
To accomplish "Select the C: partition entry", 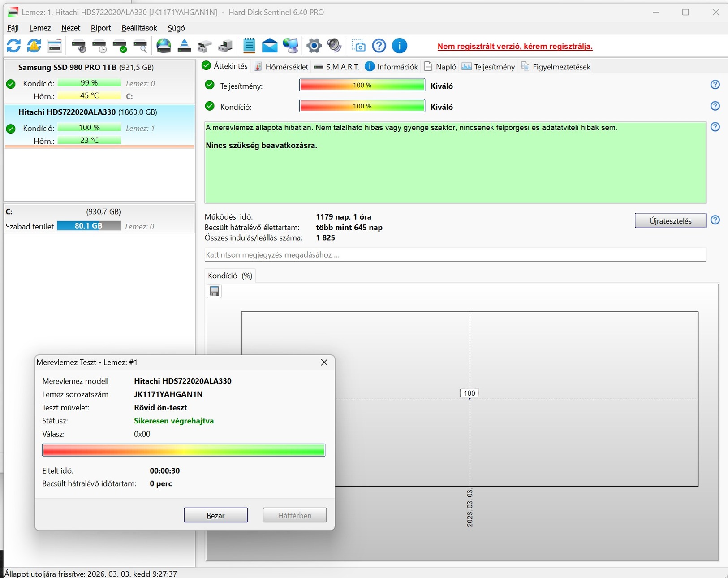I will pos(99,219).
